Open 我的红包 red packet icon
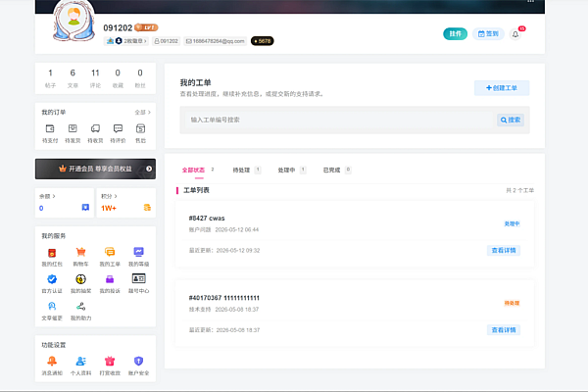Screen dimensions: 588x392 point(52,253)
